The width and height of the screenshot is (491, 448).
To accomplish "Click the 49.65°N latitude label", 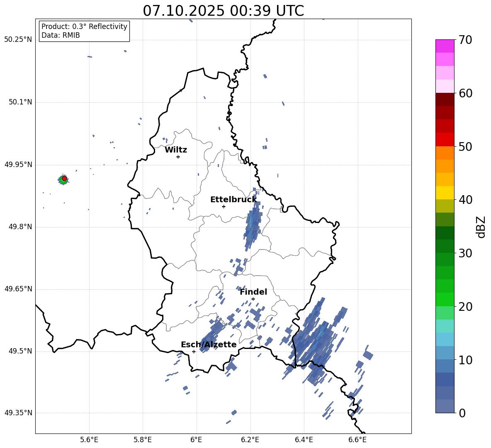I will tap(18, 289).
